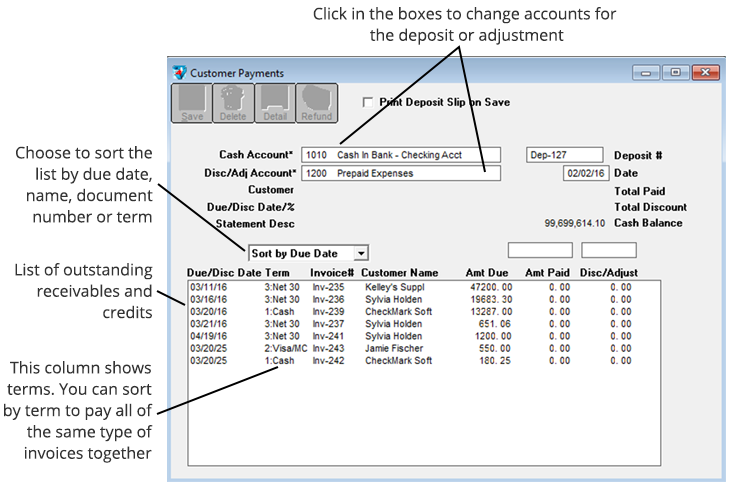Enable Print Deposit Slip on Save checkbox
Viewport: 730px width, 485px height.
point(368,102)
